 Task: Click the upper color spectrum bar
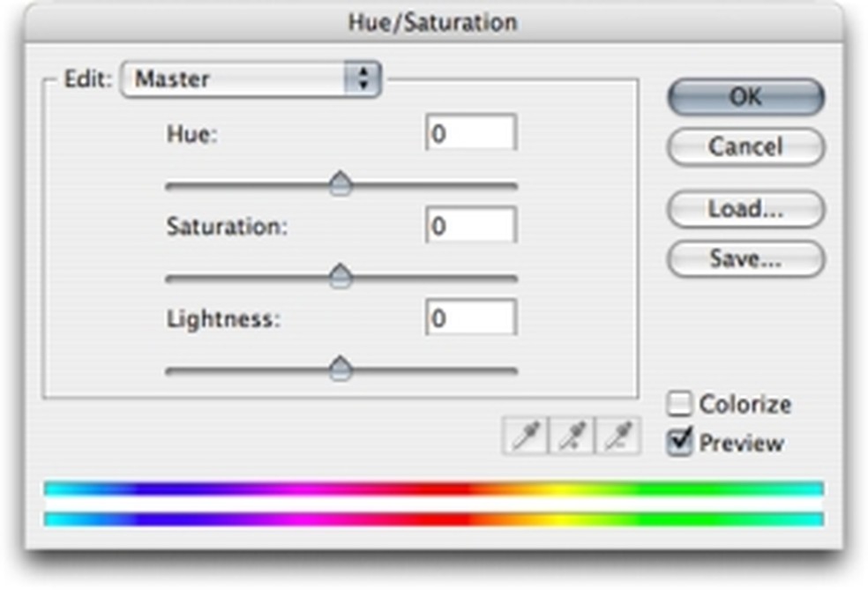432,487
